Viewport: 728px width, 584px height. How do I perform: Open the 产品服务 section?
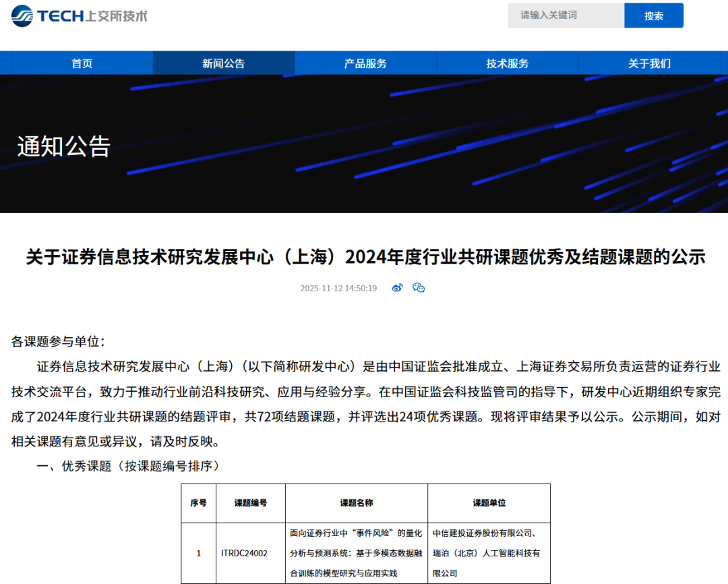[x=365, y=63]
